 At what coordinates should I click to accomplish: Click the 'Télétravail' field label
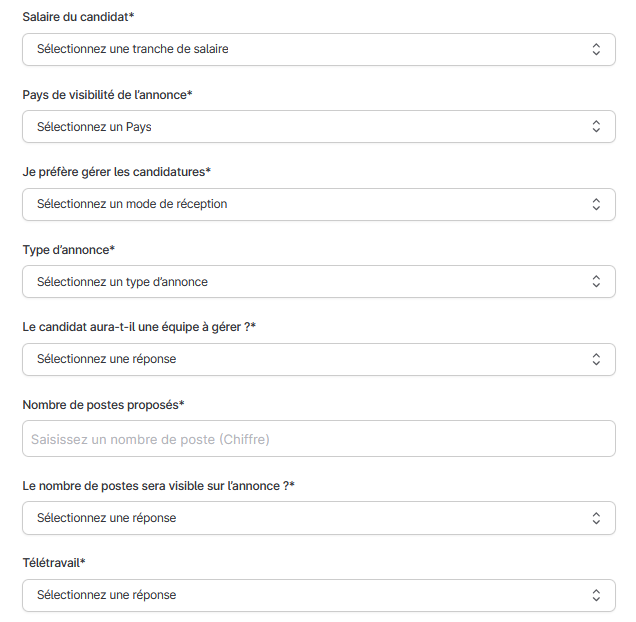tap(54, 563)
